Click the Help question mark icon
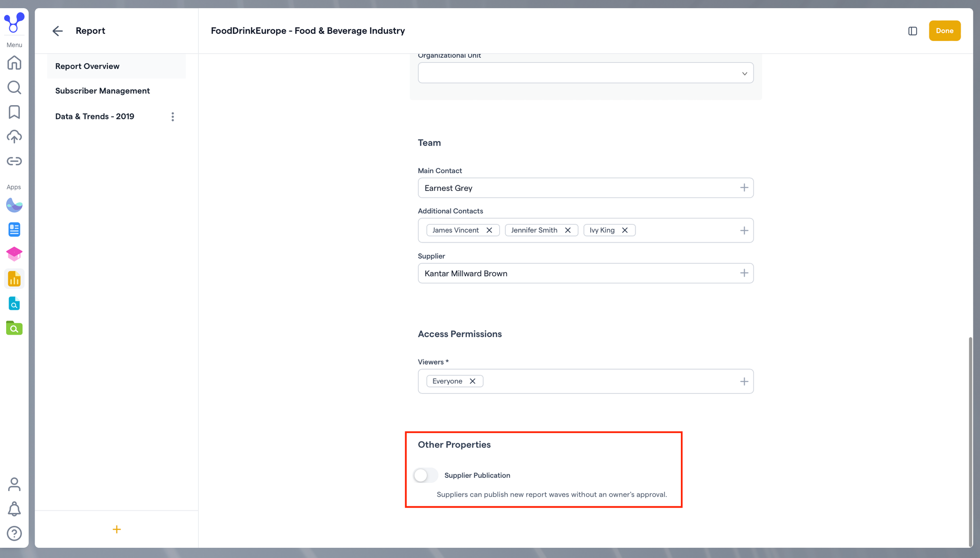Viewport: 980px width, 558px height. [x=14, y=533]
